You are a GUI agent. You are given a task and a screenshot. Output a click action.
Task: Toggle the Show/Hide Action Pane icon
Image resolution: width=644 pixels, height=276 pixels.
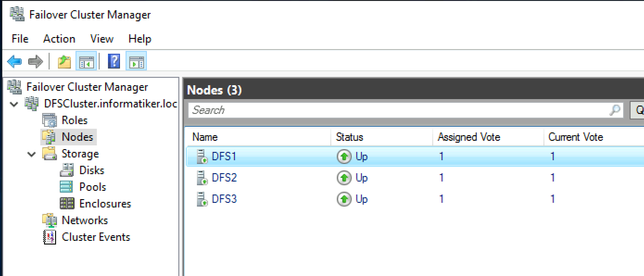click(136, 61)
